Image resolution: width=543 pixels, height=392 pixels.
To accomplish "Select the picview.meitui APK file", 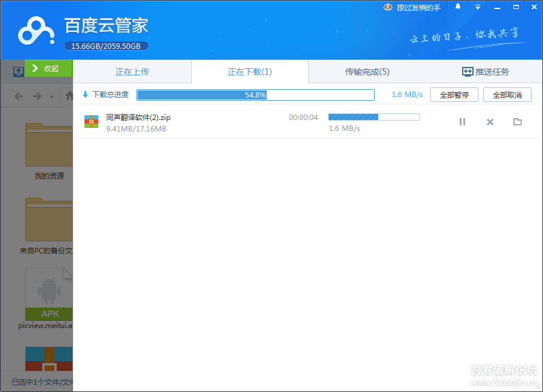I will pyautogui.click(x=46, y=299).
